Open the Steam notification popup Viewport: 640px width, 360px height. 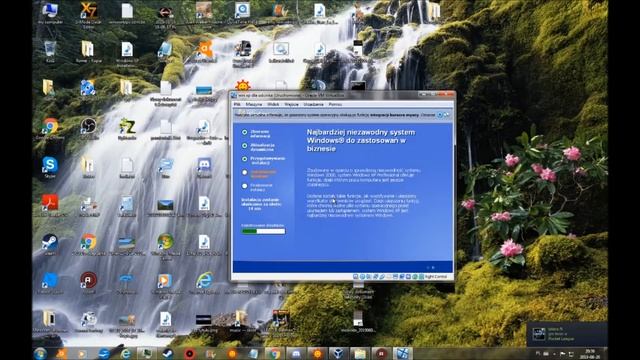point(566,334)
